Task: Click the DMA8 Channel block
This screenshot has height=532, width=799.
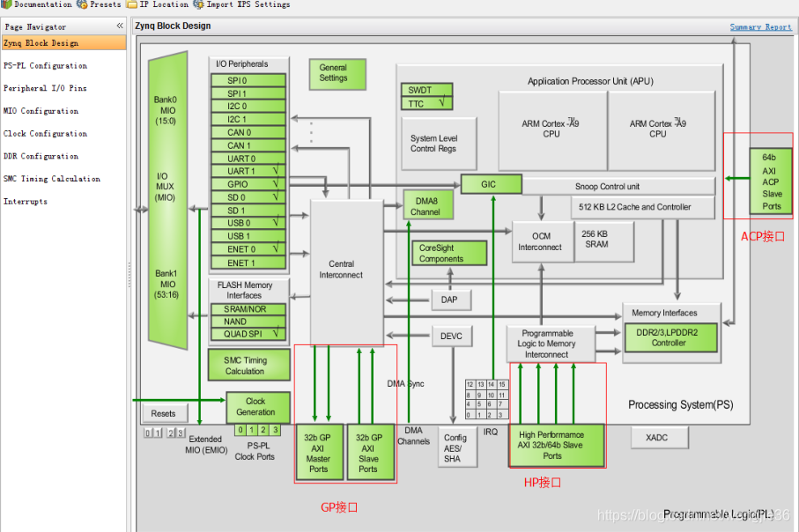Action: coord(426,206)
